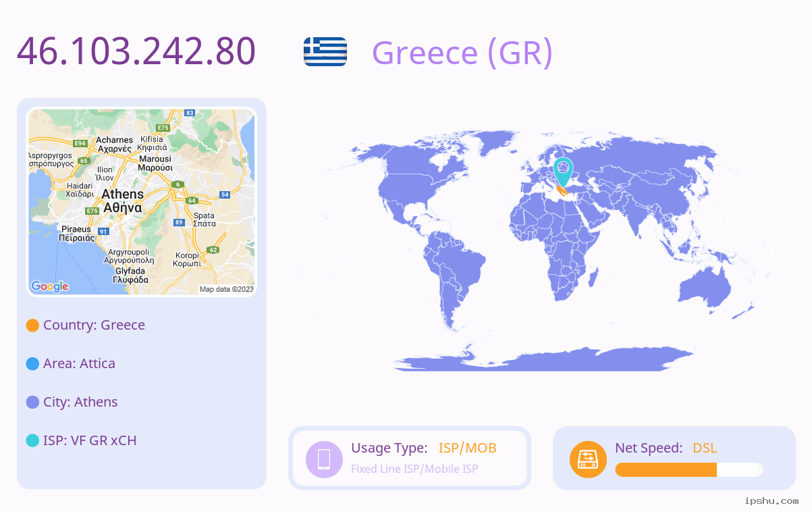
Task: Click the Google logo on the map
Action: [50, 286]
